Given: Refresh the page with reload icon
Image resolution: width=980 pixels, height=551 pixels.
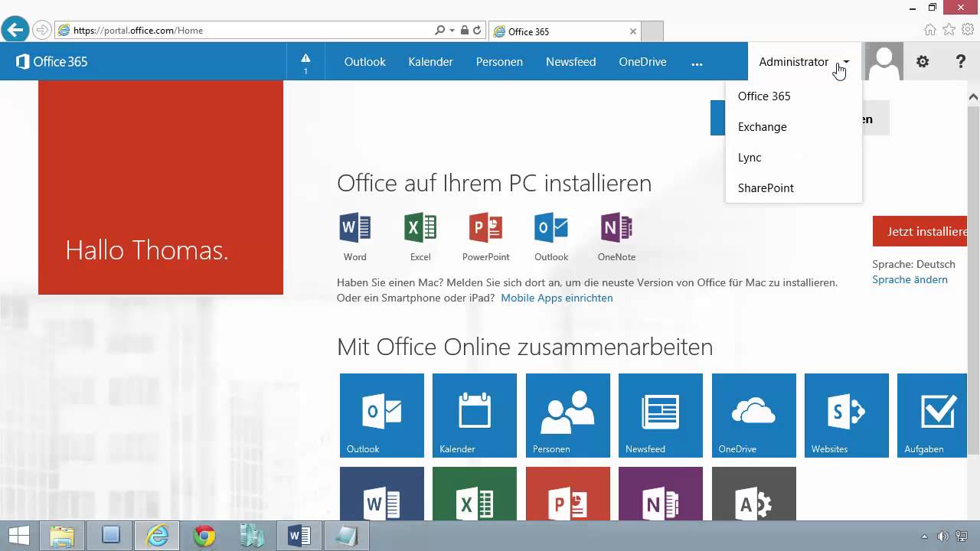Looking at the screenshot, I should tap(477, 31).
